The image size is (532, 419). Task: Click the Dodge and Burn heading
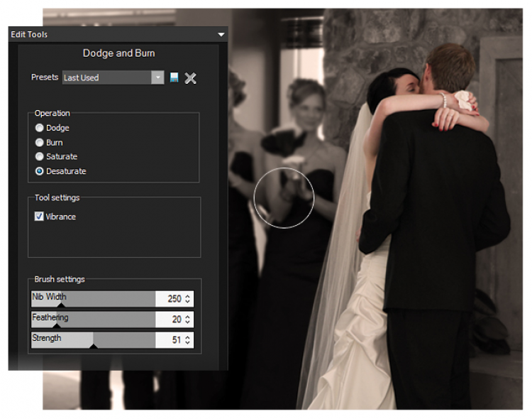point(118,53)
